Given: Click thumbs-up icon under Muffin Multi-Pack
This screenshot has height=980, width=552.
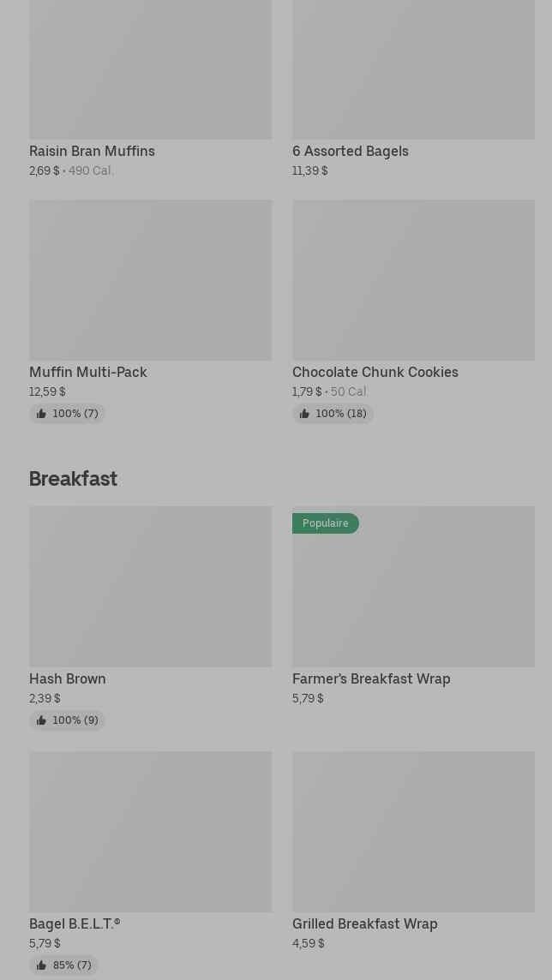Looking at the screenshot, I should coord(41,414).
